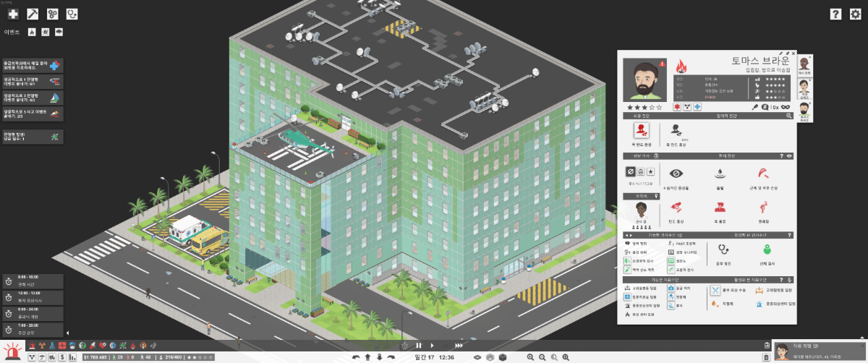Open the help question mark top right
The image size is (868, 363).
click(x=835, y=14)
